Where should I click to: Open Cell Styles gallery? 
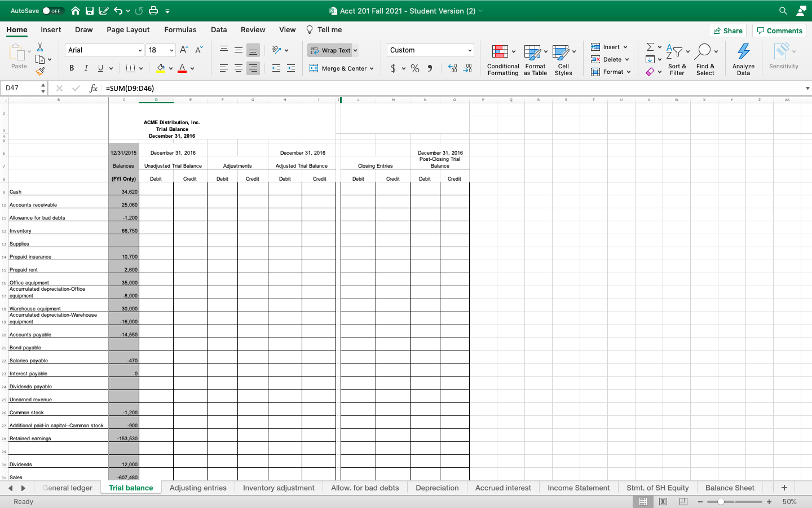click(x=563, y=60)
